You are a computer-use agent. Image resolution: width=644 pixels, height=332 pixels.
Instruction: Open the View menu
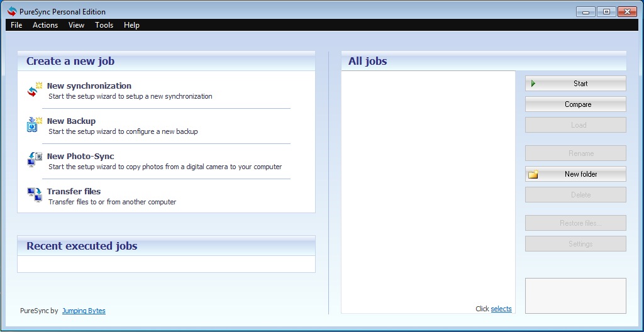pos(76,25)
